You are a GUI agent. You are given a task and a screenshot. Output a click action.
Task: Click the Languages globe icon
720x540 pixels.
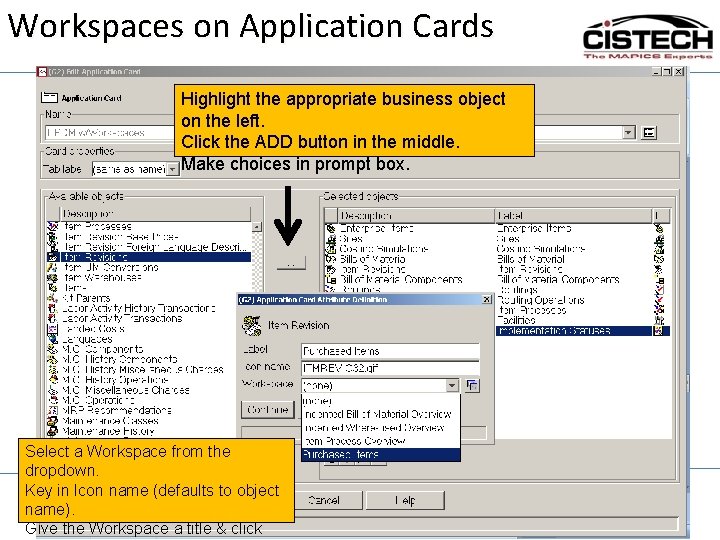53,339
